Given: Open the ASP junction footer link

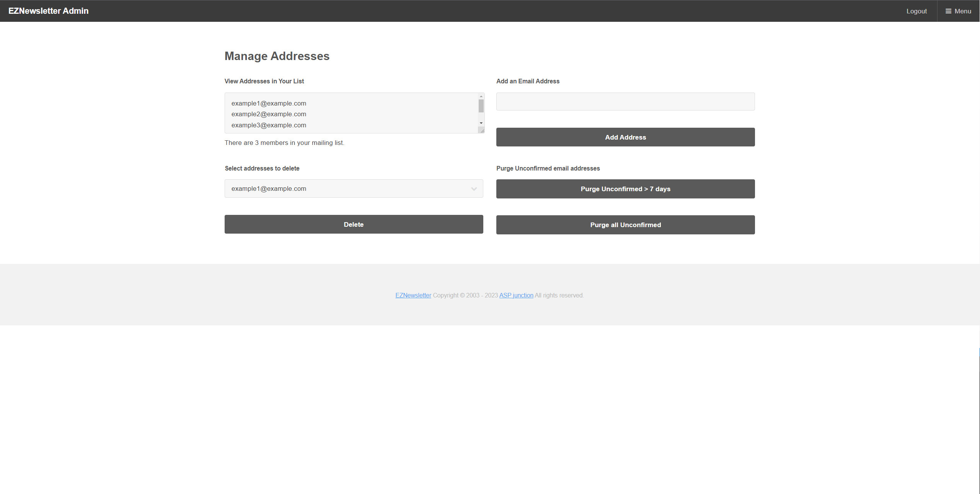Looking at the screenshot, I should tap(516, 295).
